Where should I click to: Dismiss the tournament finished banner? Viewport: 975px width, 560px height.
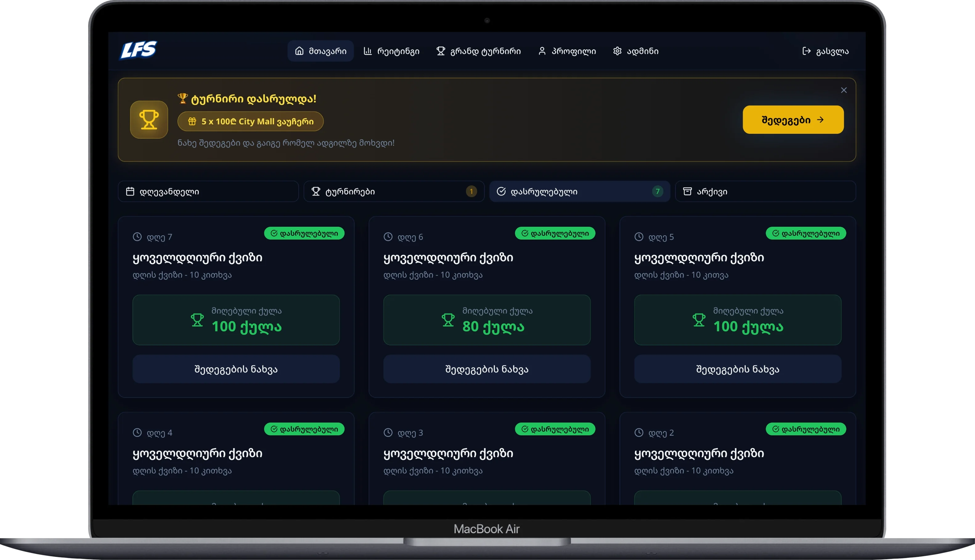[x=843, y=90]
